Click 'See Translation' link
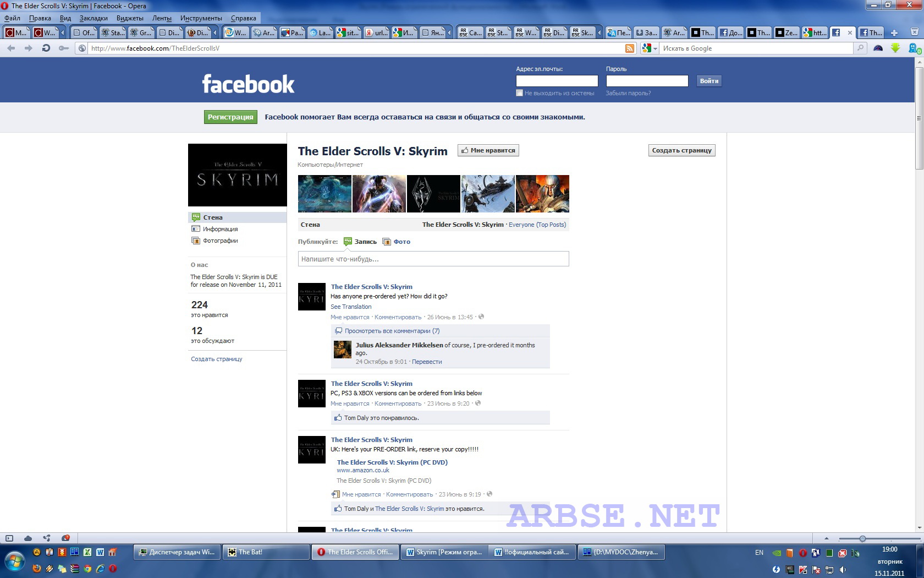The width and height of the screenshot is (924, 578). click(x=351, y=307)
